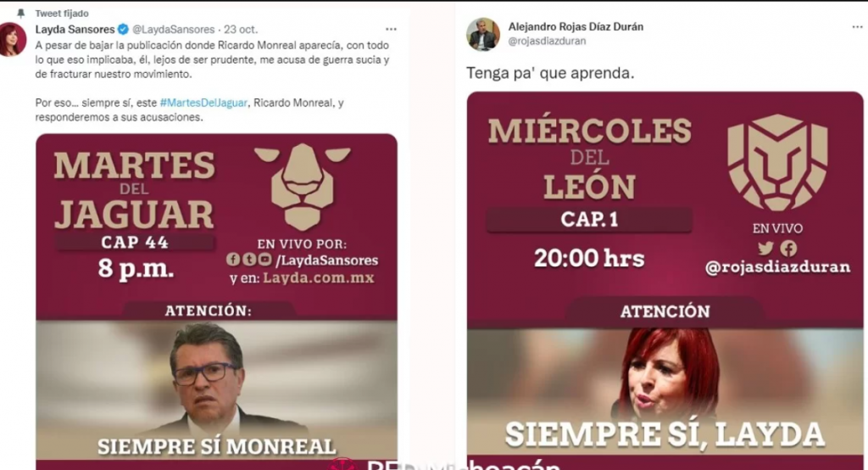Click the Twitter bird icon on poster
Viewport: 868px width, 470px height.
(765, 249)
